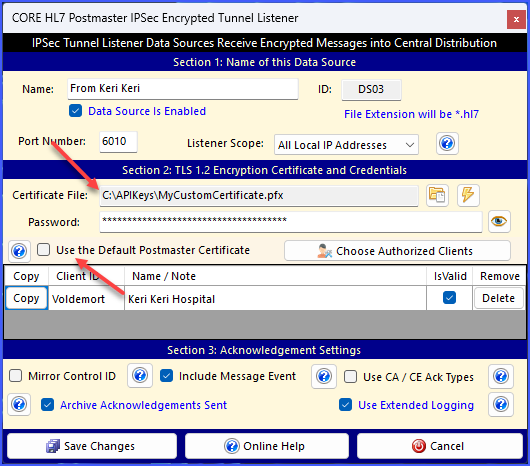
Task: Select the Keri Keri Hospital cell
Action: coord(275,299)
